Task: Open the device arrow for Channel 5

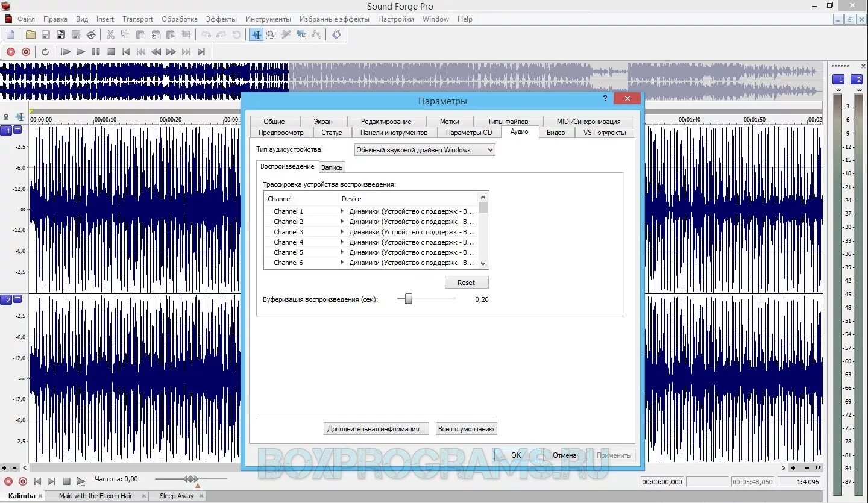Action: pyautogui.click(x=342, y=252)
